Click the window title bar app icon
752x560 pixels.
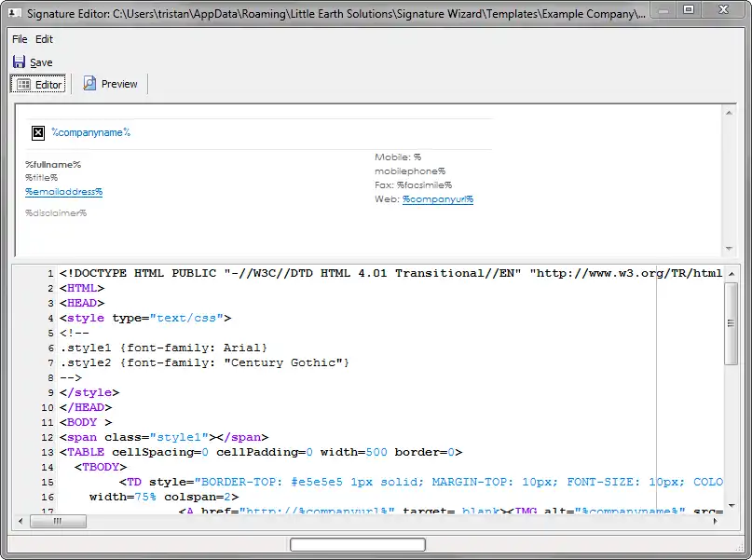coord(15,13)
